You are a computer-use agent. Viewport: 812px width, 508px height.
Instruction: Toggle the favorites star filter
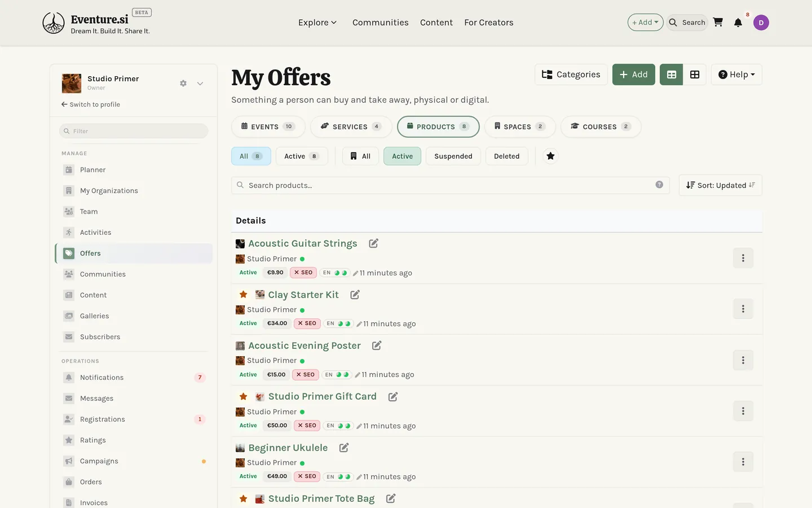click(x=550, y=156)
